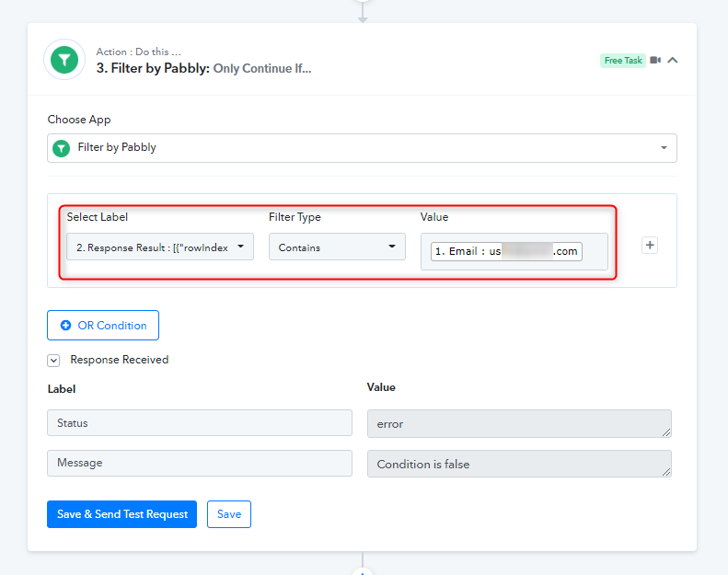728x575 pixels.
Task: Click the Message label field
Action: [x=200, y=463]
